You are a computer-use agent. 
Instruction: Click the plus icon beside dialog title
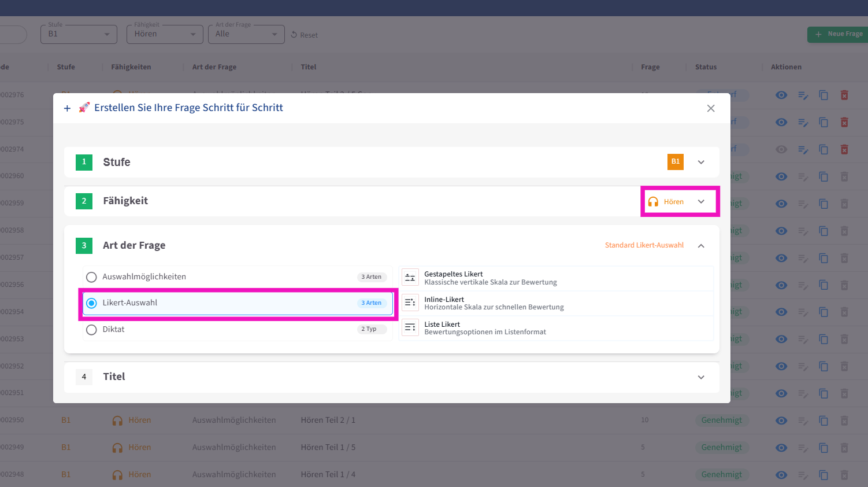point(67,108)
